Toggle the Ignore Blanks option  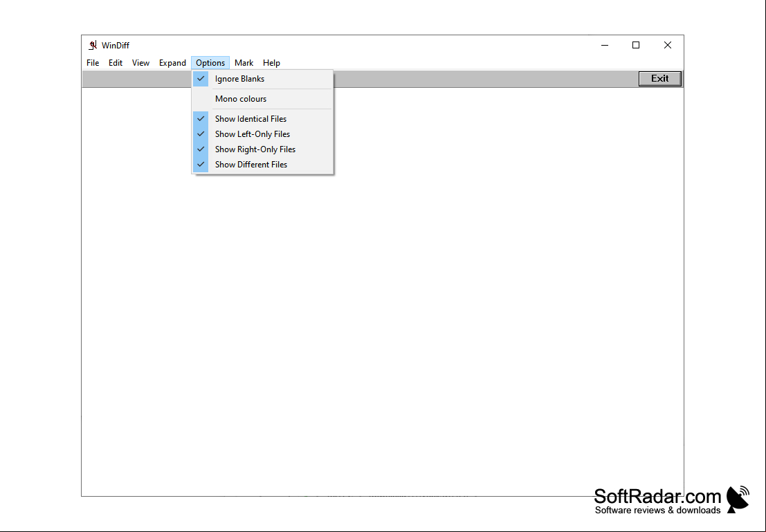[x=262, y=79]
